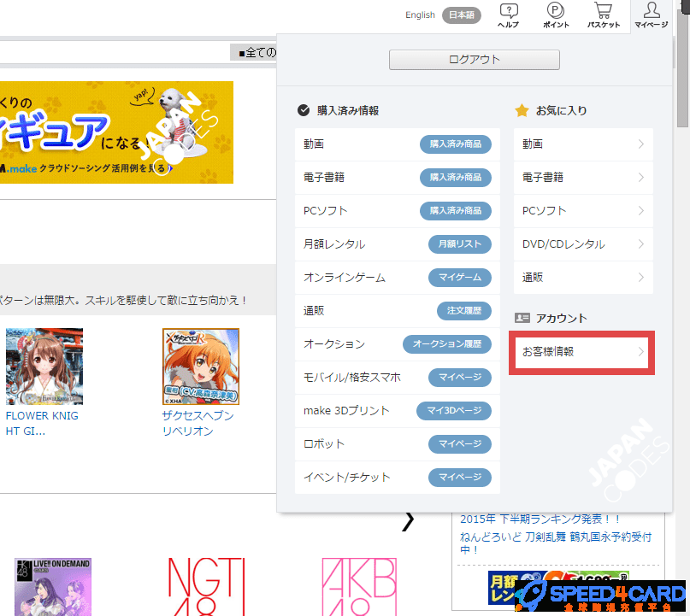Open 購入済み商品 for 電子書籍
The image size is (690, 616).
(x=455, y=178)
